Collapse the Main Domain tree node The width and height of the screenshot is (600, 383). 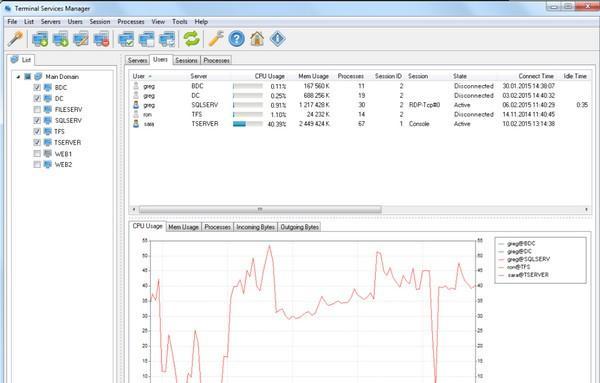[x=18, y=77]
